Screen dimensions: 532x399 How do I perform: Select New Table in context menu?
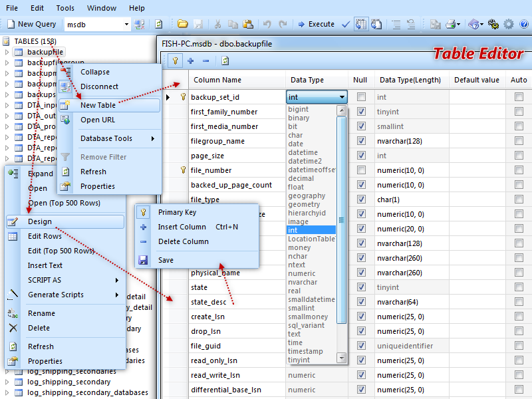109,105
